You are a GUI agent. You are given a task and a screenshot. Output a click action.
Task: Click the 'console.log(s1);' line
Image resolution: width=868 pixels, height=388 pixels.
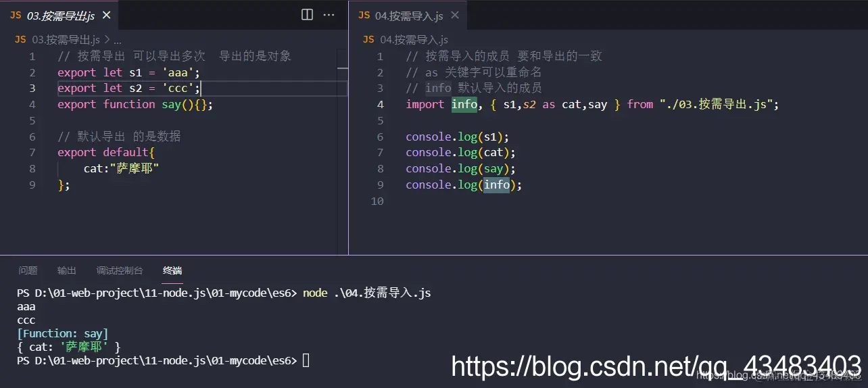(458, 137)
